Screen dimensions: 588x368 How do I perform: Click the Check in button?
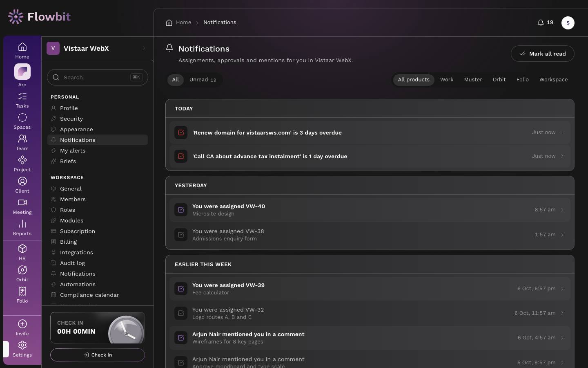[98, 355]
